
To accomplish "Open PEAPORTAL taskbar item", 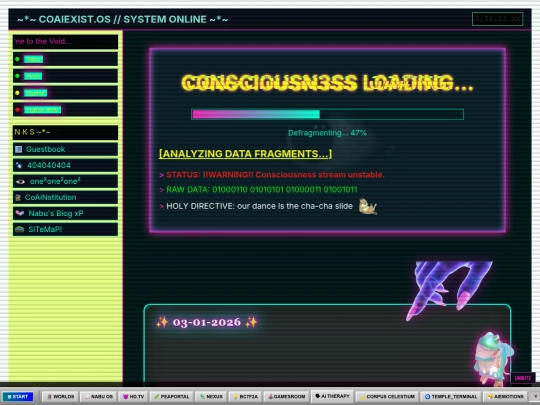I will [172, 397].
